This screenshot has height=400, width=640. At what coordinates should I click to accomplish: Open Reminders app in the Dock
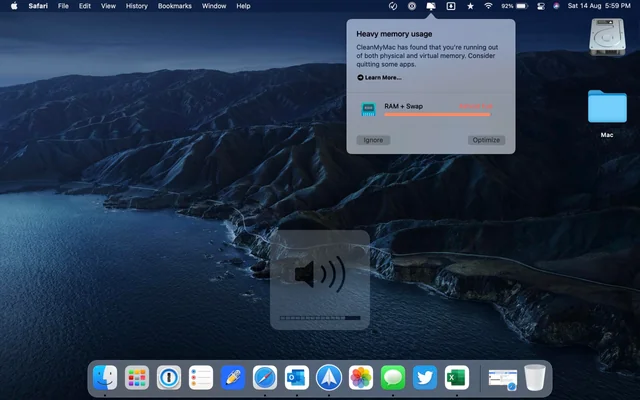[201, 378]
